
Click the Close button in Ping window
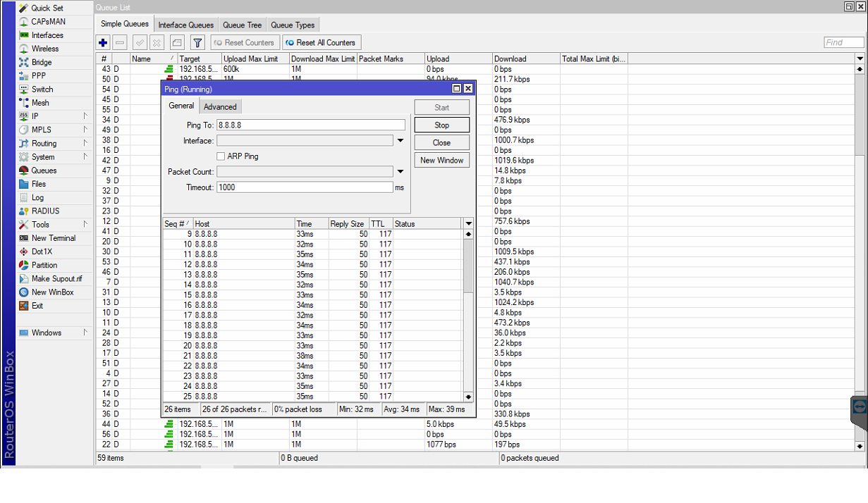(442, 143)
